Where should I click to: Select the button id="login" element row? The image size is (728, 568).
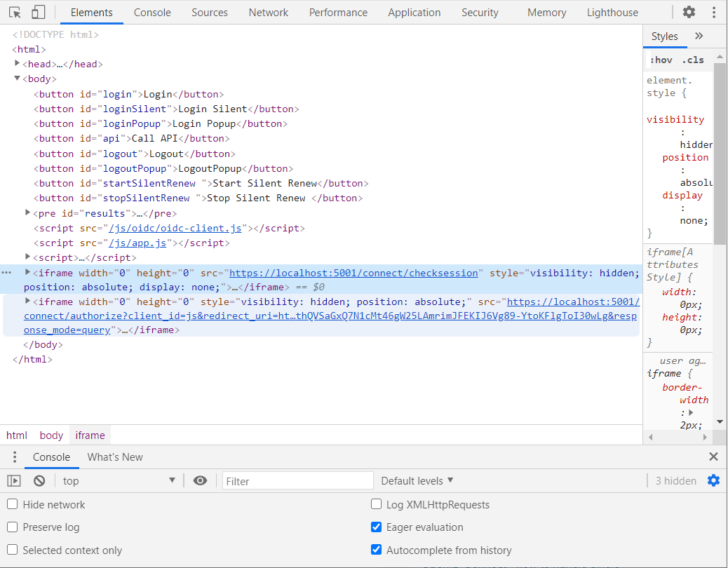(128, 94)
